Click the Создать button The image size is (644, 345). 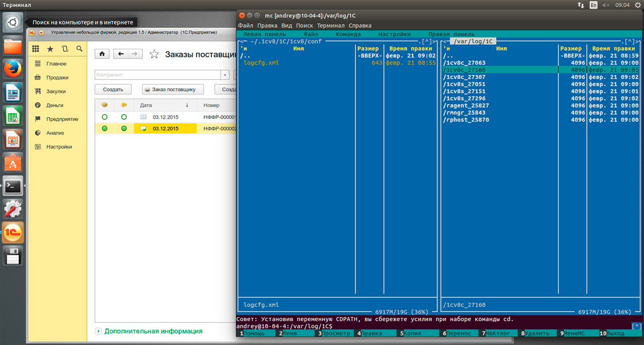(x=113, y=89)
